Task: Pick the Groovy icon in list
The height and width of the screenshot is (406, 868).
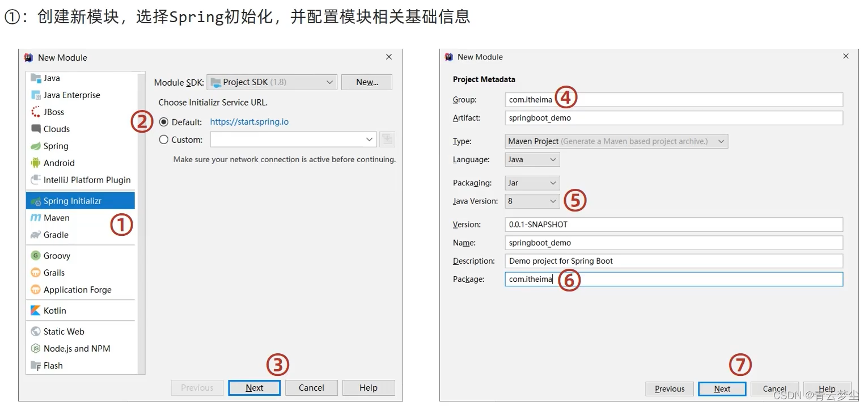Action: pyautogui.click(x=36, y=256)
